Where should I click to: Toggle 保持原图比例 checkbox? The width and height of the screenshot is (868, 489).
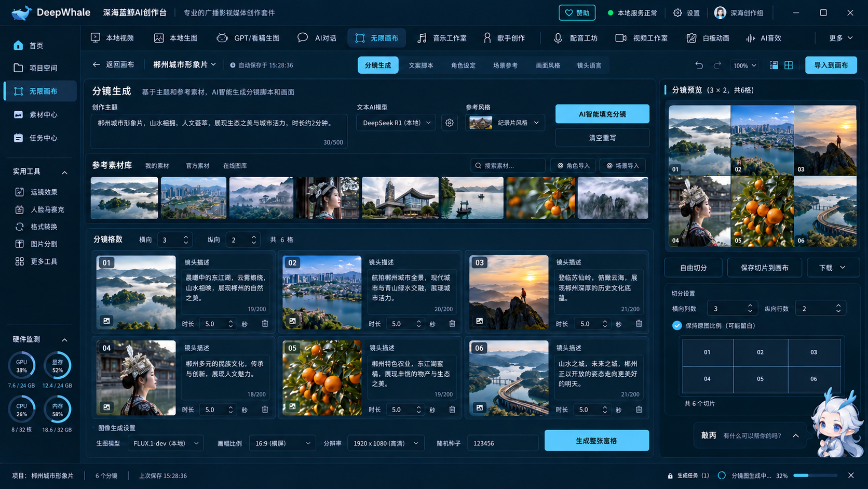[x=677, y=325]
